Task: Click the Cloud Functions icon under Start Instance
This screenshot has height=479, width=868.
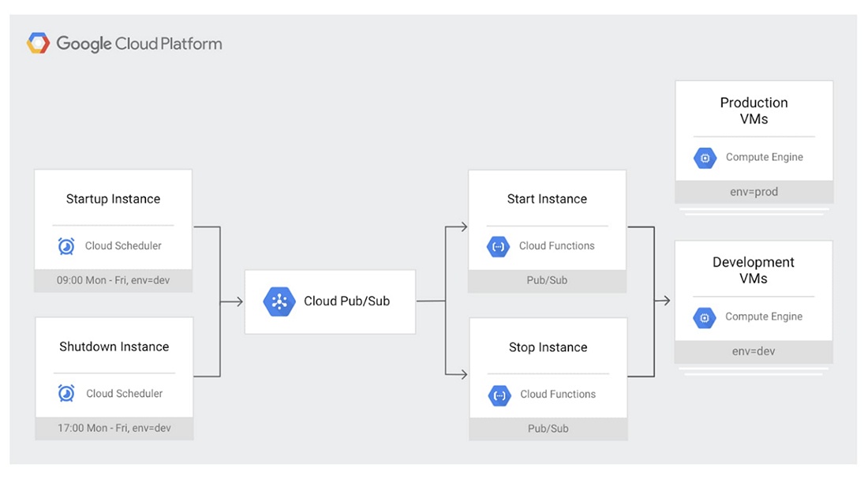Action: (499, 246)
